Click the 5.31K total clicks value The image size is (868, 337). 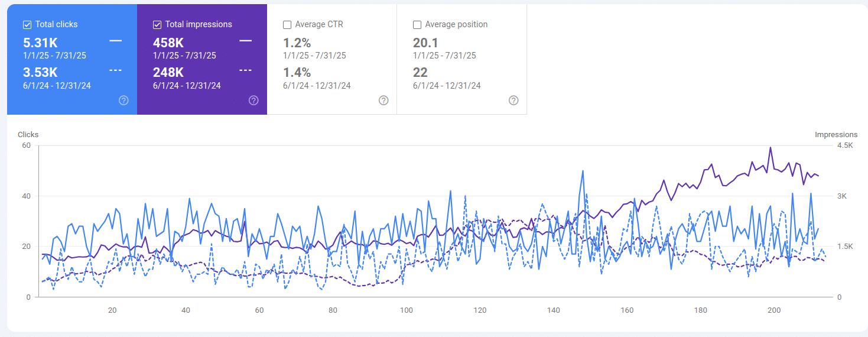tap(40, 43)
